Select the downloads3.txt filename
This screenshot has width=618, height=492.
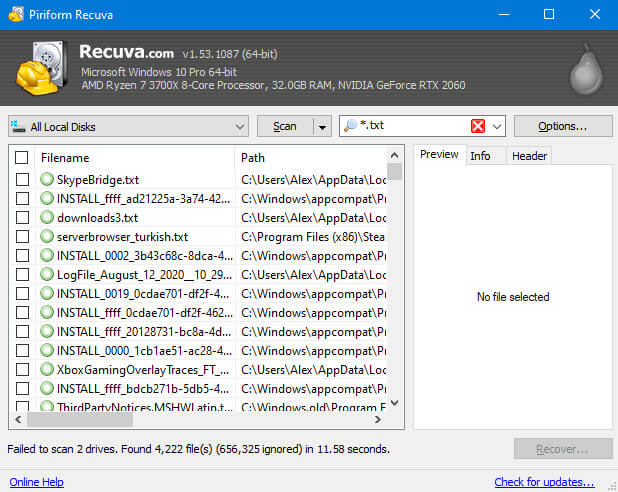pyautogui.click(x=98, y=218)
